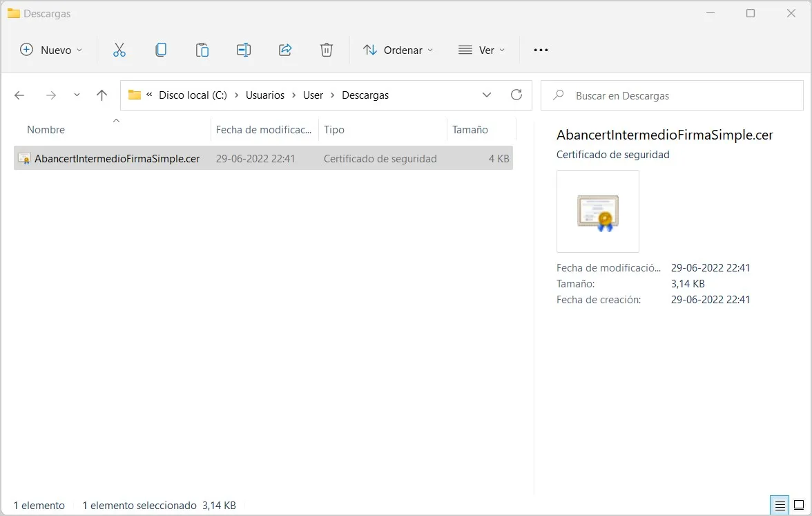Show hidden path with double chevron

click(x=149, y=94)
